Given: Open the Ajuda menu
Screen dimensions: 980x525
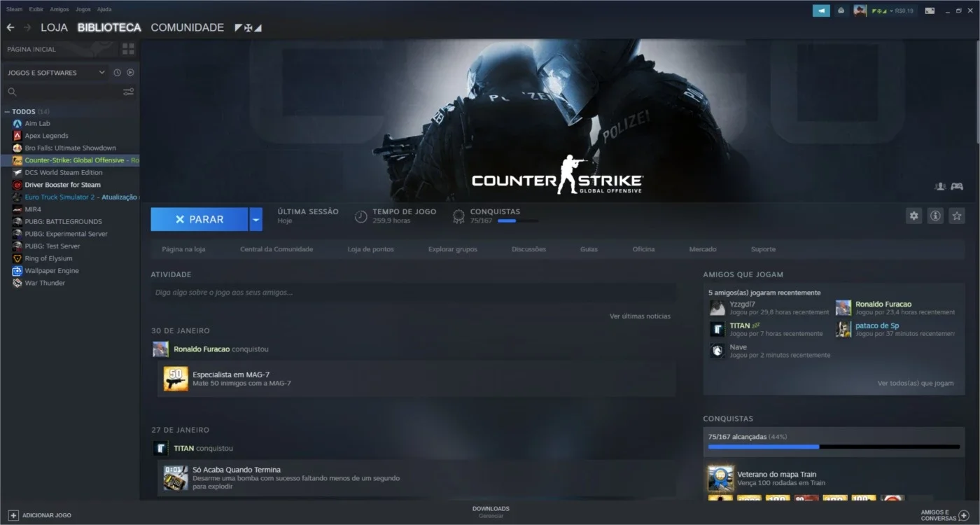Looking at the screenshot, I should 104,10.
